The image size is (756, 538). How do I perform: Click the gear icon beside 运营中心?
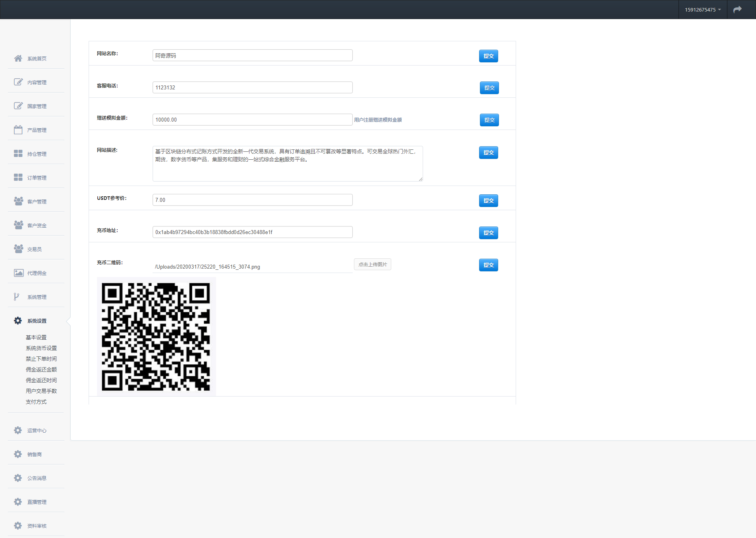click(18, 430)
